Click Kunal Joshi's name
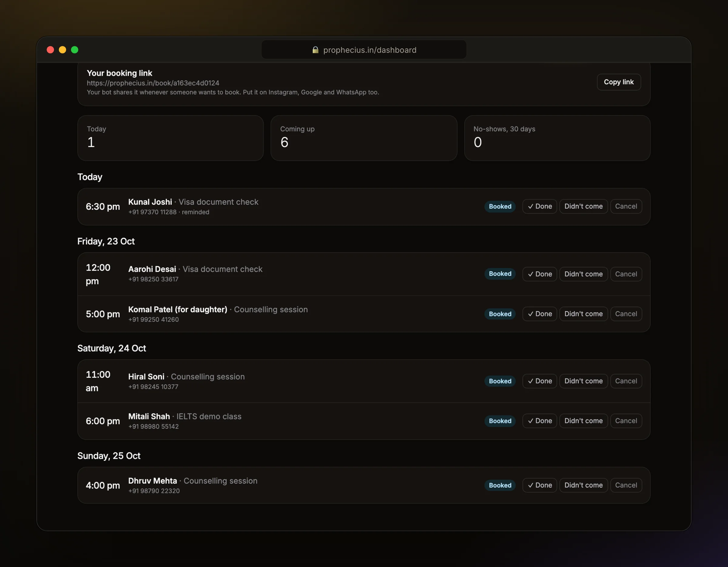This screenshot has width=728, height=567. tap(150, 202)
